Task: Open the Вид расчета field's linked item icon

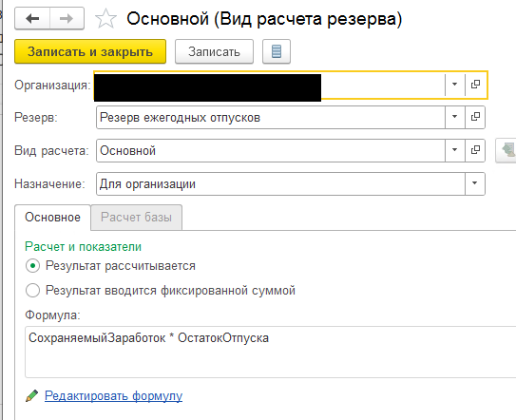Action: 475,150
